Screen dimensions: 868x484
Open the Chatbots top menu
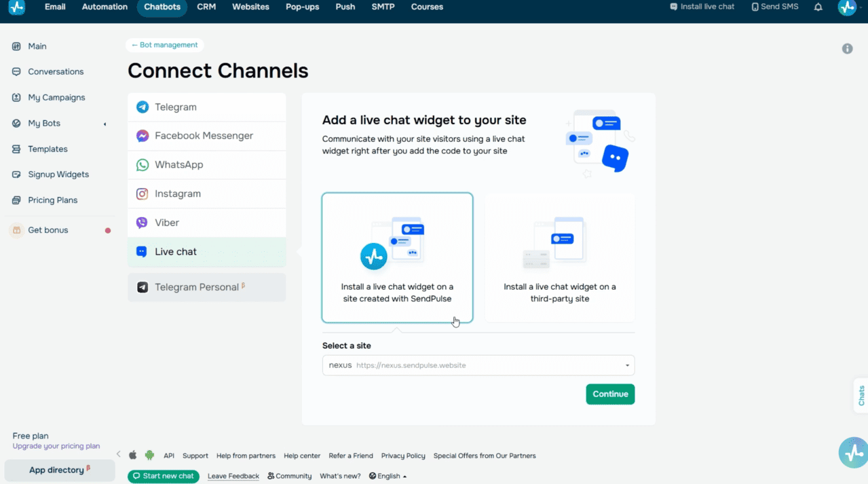pos(162,7)
